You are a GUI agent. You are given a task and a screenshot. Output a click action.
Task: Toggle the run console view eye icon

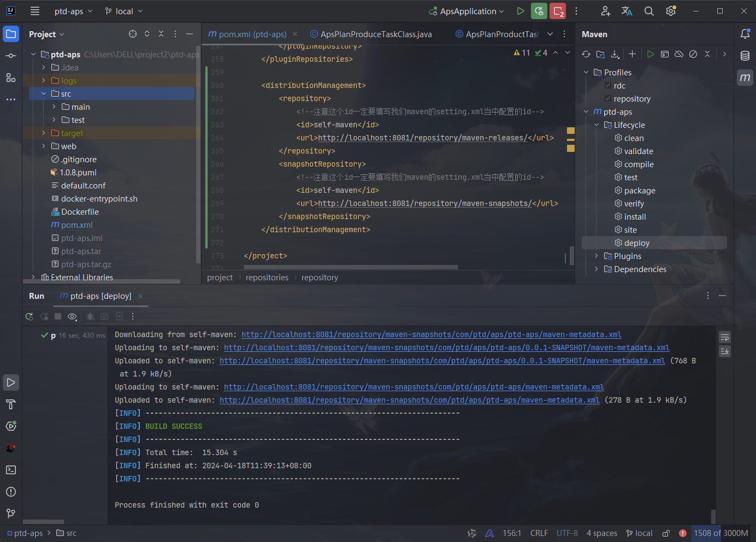point(72,316)
